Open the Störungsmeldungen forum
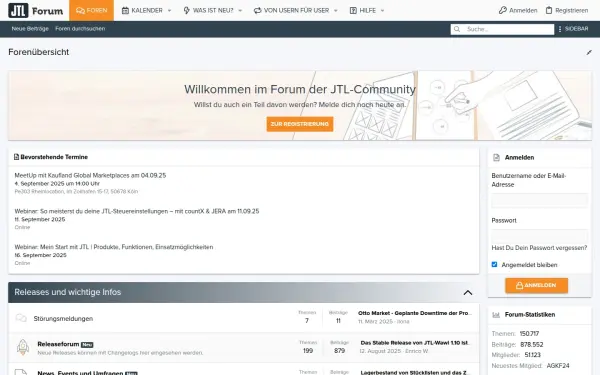 pyautogui.click(x=63, y=318)
